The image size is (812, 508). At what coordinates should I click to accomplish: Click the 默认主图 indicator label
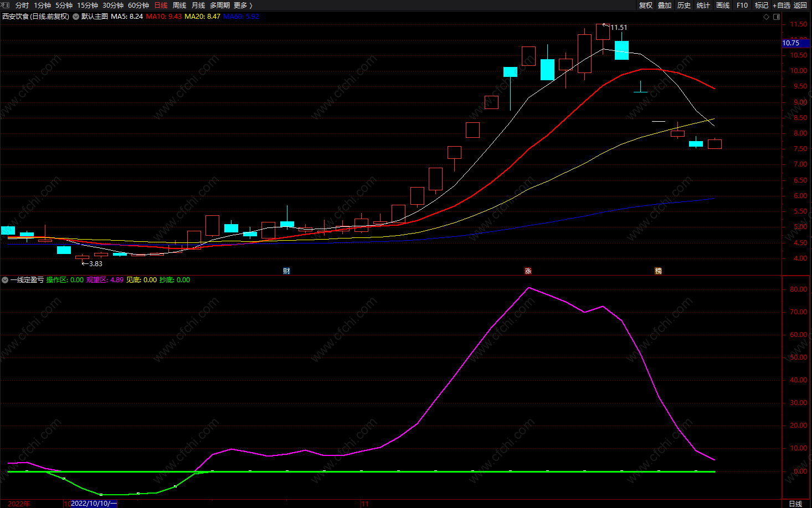(95, 17)
